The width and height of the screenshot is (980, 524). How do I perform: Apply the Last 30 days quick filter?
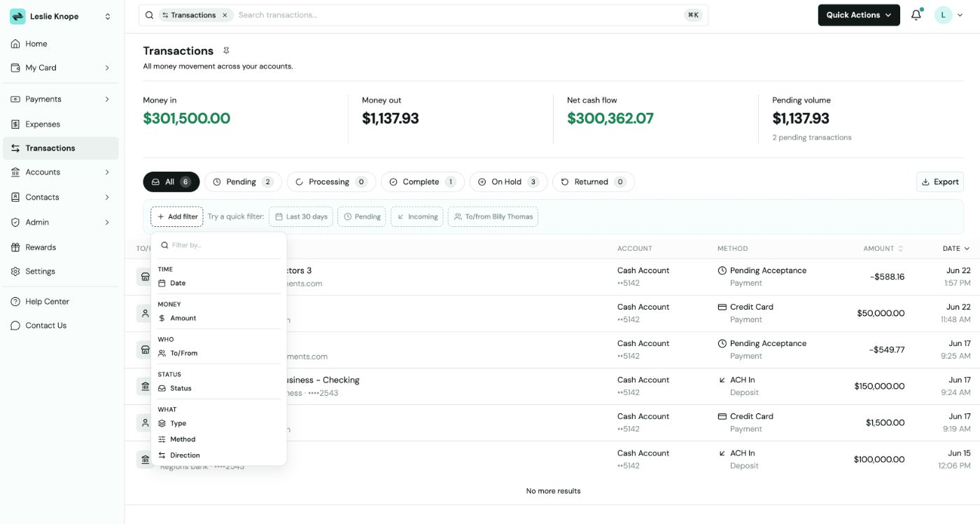coord(301,216)
